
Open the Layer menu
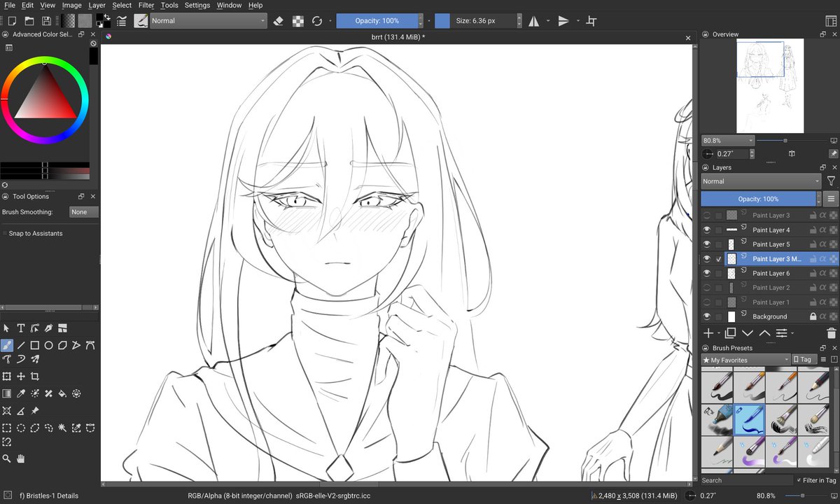point(97,5)
